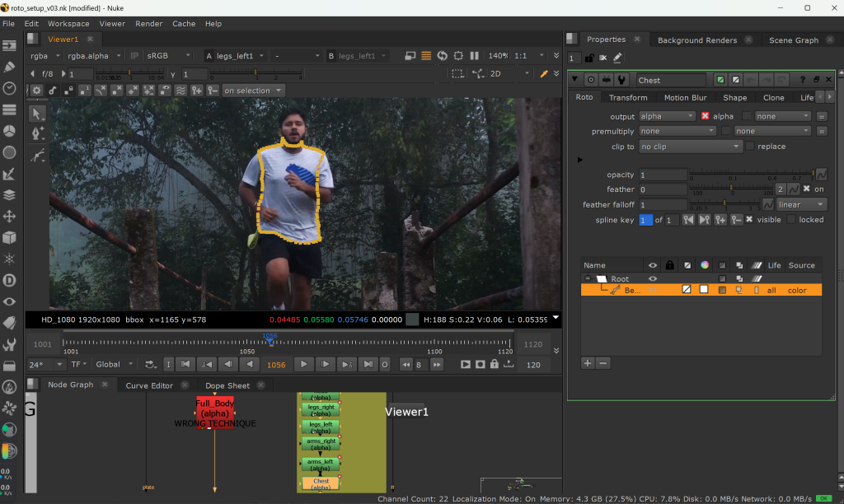
Task: Jump to the last frame of the timeline
Action: click(x=367, y=364)
